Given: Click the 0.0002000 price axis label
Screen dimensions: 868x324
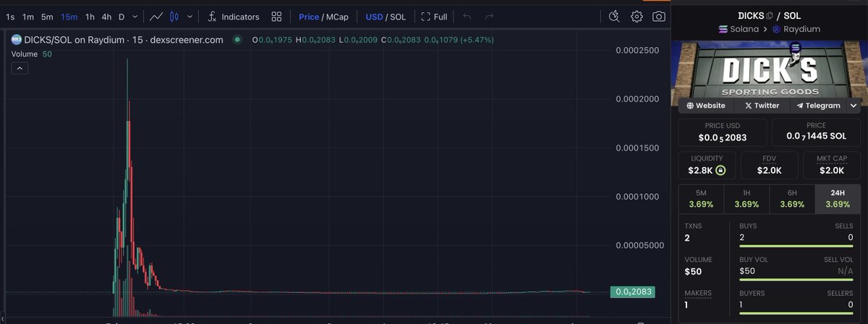Looking at the screenshot, I should pyautogui.click(x=639, y=99).
